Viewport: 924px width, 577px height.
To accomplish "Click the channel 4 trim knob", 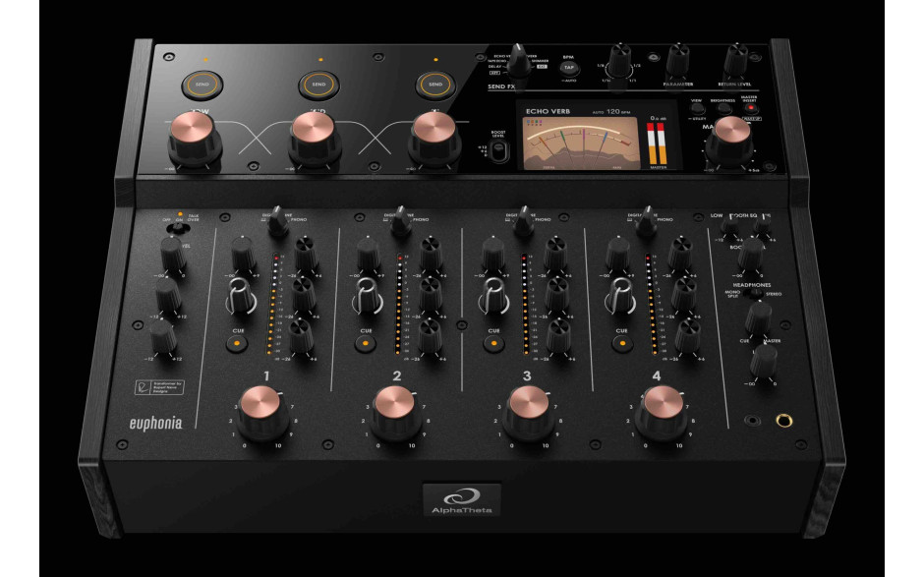I will [x=618, y=255].
